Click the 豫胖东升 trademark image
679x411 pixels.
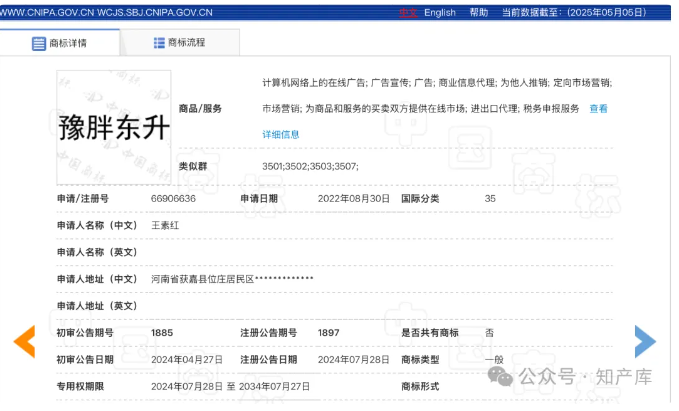click(x=113, y=127)
